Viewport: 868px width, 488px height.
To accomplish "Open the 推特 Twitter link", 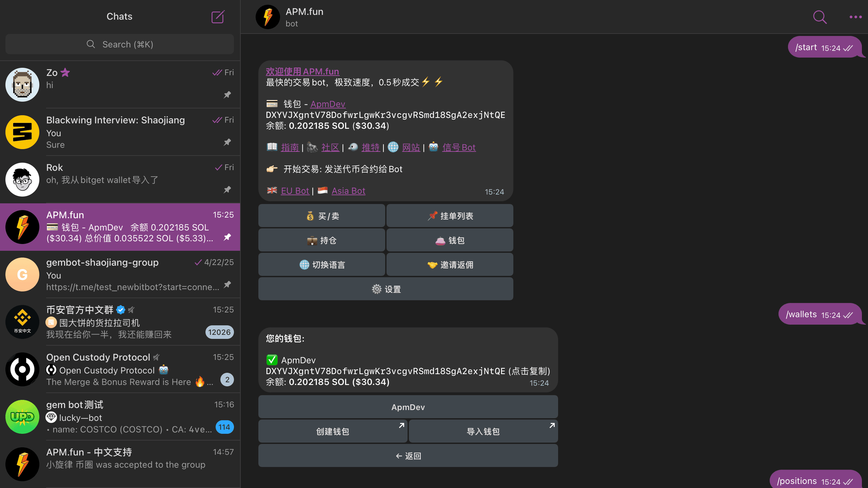I will (x=371, y=147).
